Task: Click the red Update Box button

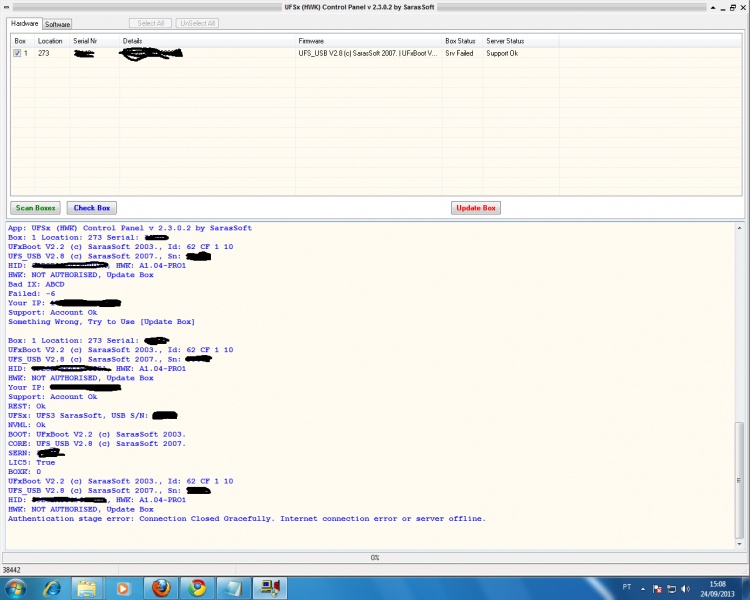Action: (x=475, y=208)
